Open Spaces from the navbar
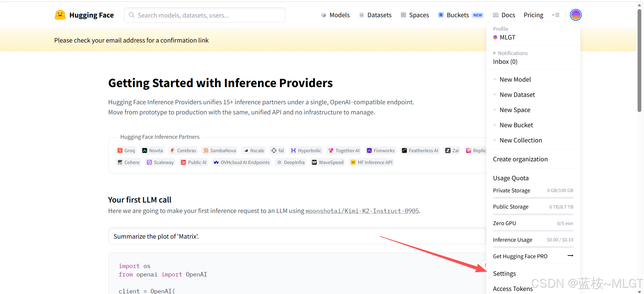 (x=419, y=15)
